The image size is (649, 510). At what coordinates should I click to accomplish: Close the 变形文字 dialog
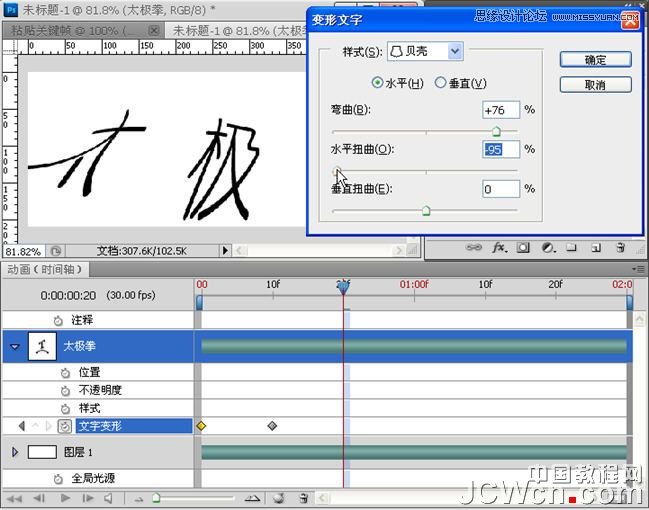630,20
